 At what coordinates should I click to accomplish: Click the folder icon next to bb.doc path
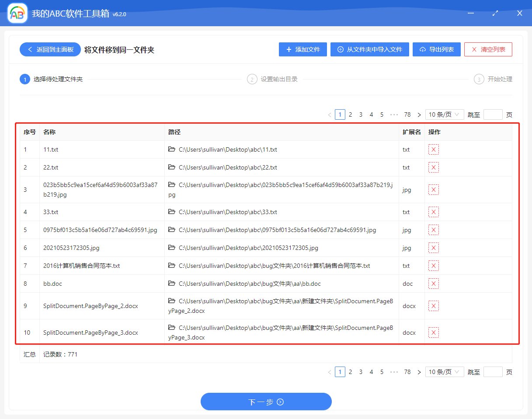click(172, 283)
